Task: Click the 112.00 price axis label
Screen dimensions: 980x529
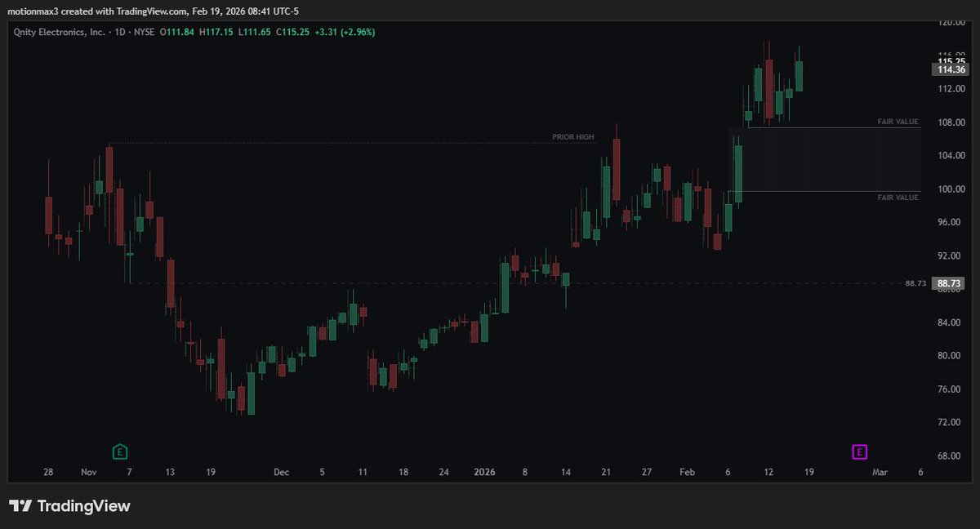Action: 951,89
